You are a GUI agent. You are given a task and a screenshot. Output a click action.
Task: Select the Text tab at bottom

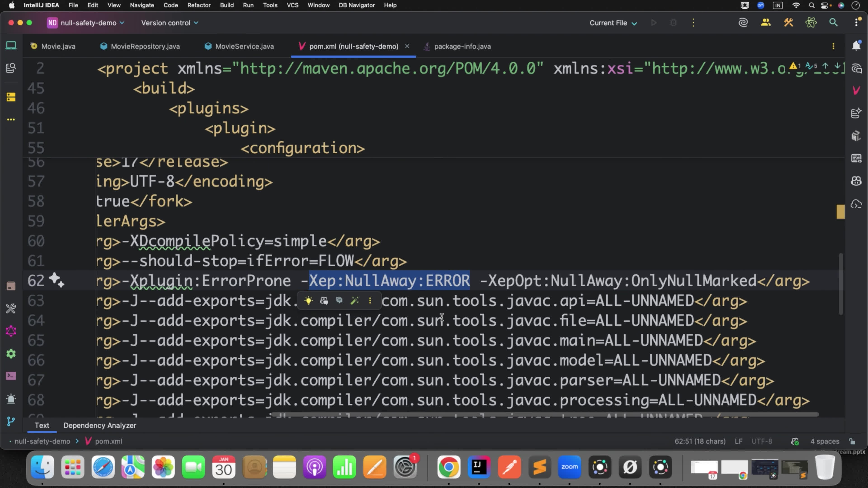pos(42,425)
